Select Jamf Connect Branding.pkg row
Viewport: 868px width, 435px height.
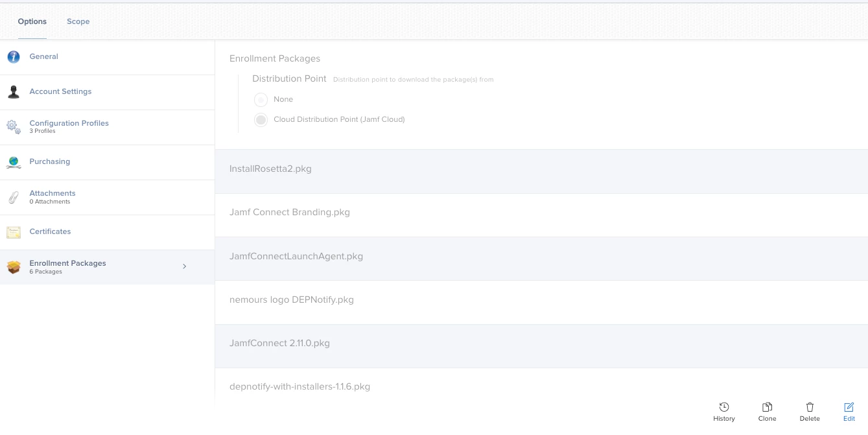click(x=541, y=215)
